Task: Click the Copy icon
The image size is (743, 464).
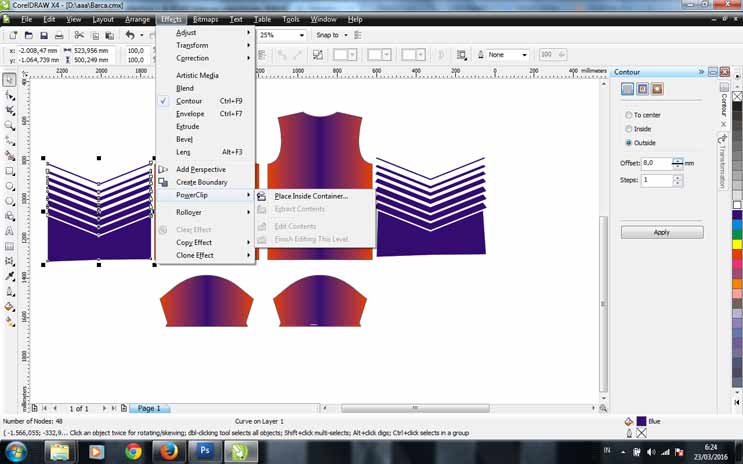Action: (95, 36)
